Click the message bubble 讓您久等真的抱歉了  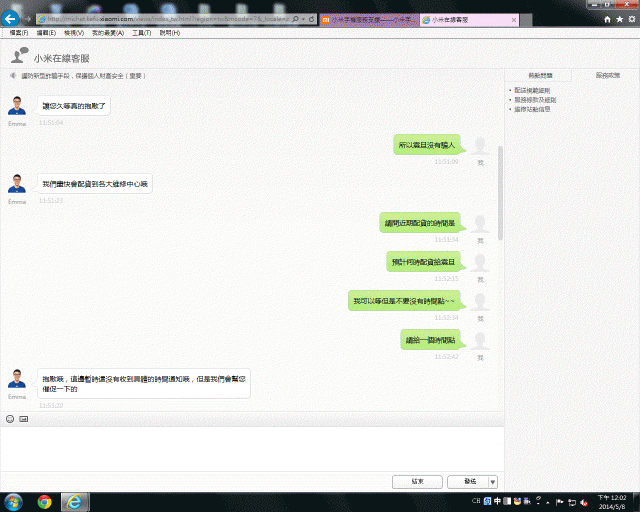pos(74,106)
